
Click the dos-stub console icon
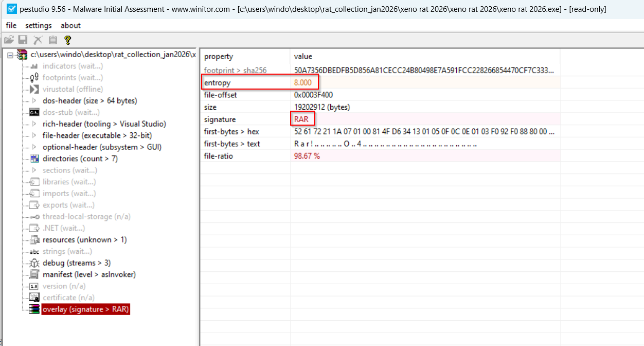(x=33, y=112)
